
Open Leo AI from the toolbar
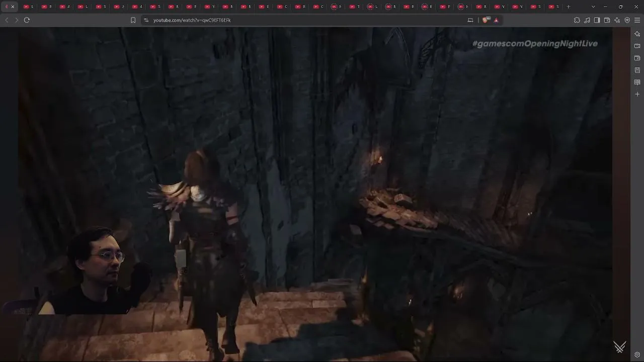[617, 20]
